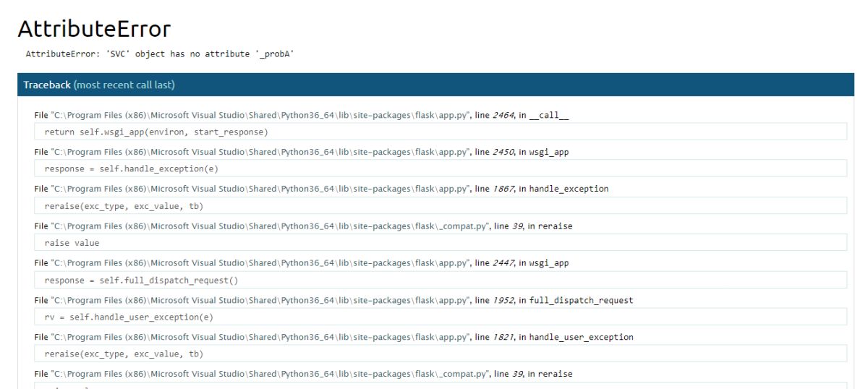
Task: Expand the "raise value" code line
Action: pos(441,242)
